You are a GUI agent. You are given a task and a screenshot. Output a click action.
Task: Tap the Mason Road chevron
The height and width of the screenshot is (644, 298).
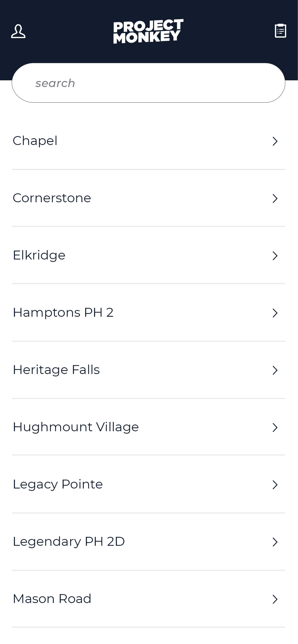[x=275, y=600]
